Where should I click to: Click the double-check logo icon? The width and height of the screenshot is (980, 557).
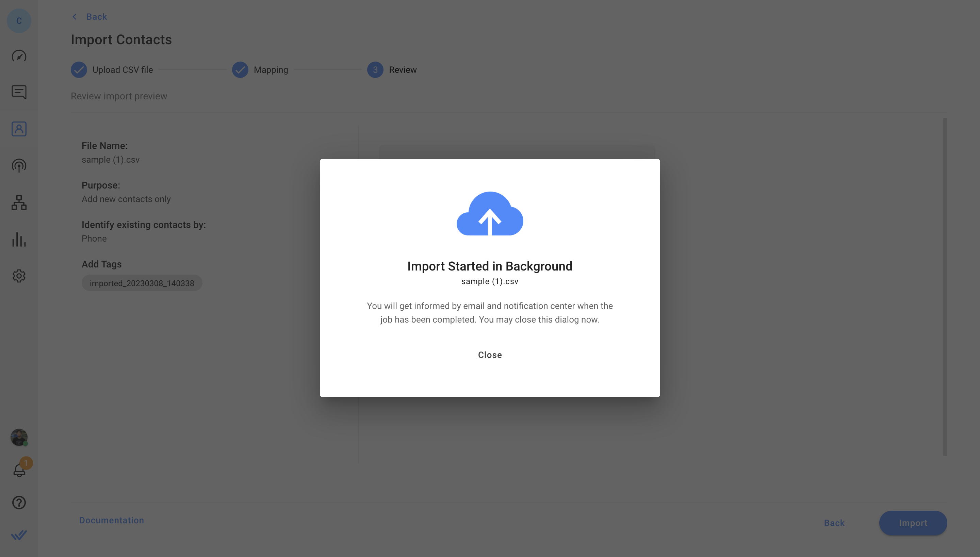pos(19,535)
